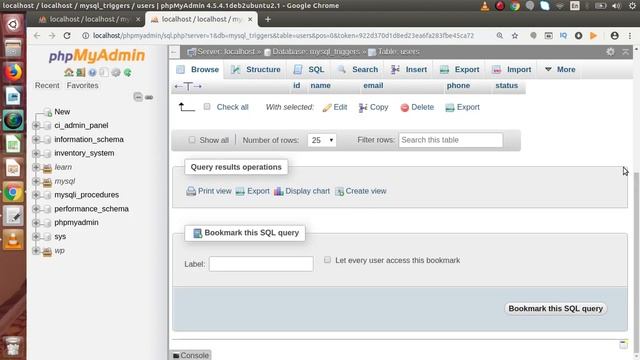The width and height of the screenshot is (640, 360).
Task: Open the sys database
Action: [x=60, y=236]
